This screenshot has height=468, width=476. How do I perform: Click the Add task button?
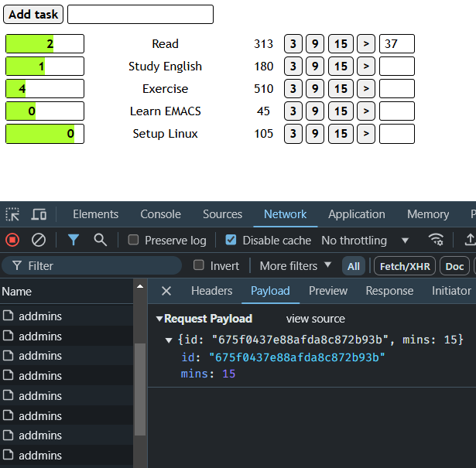point(33,14)
